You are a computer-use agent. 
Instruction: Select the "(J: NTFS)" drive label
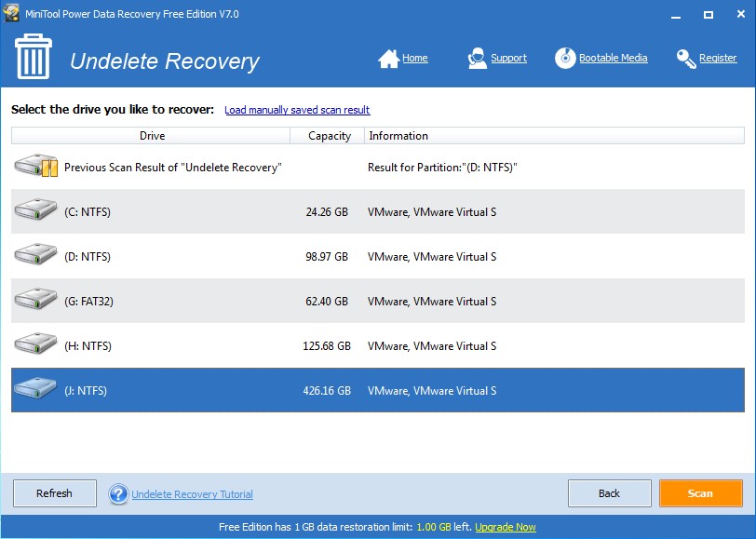point(86,390)
